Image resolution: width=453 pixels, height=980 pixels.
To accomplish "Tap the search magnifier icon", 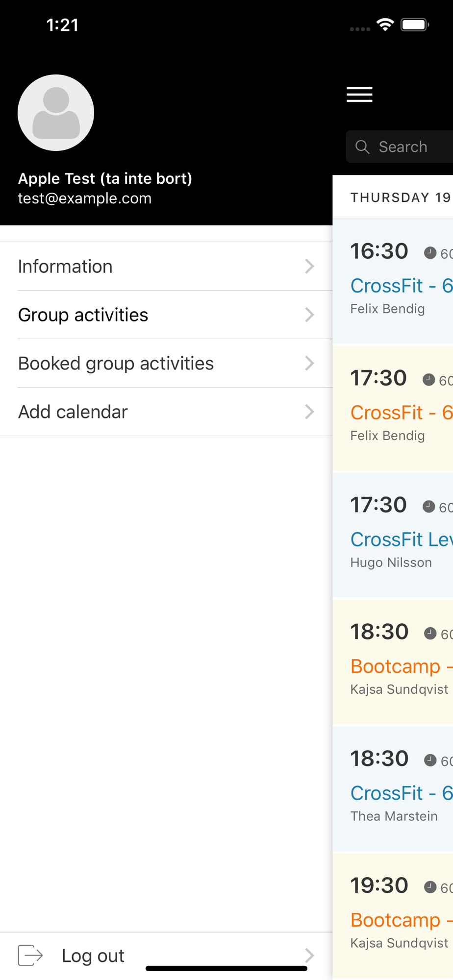I will click(x=362, y=147).
